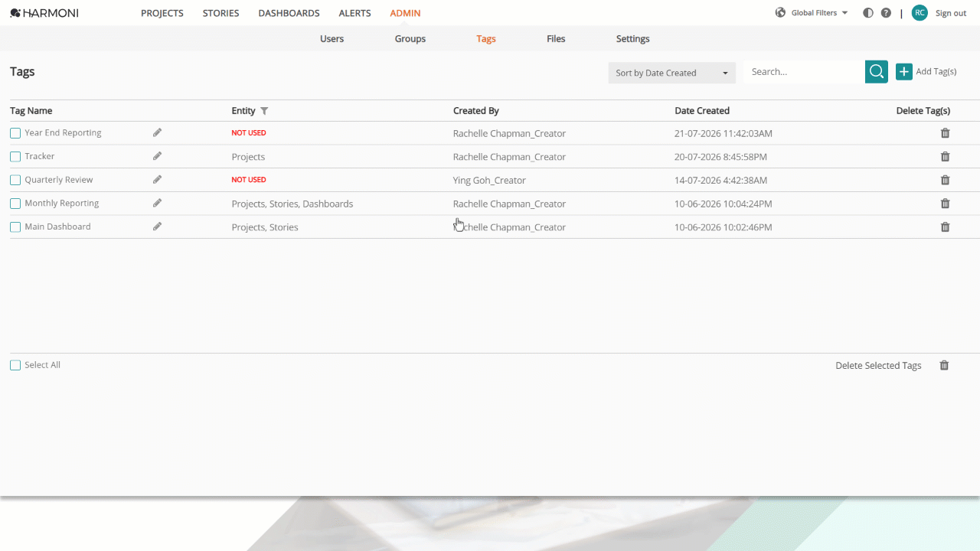Focus the Search input field
The height and width of the screenshot is (551, 980).
pyautogui.click(x=804, y=72)
